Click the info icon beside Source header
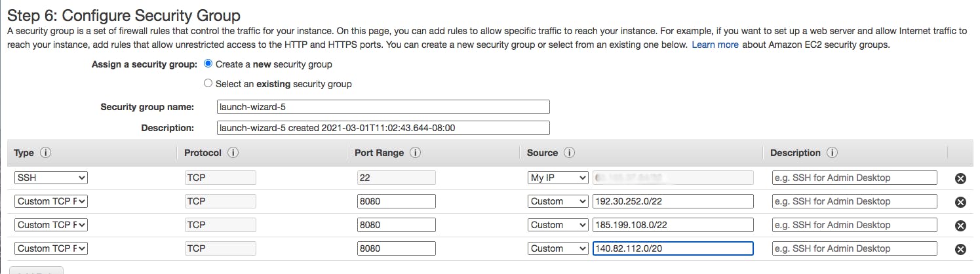This screenshot has width=980, height=274. coord(569,153)
